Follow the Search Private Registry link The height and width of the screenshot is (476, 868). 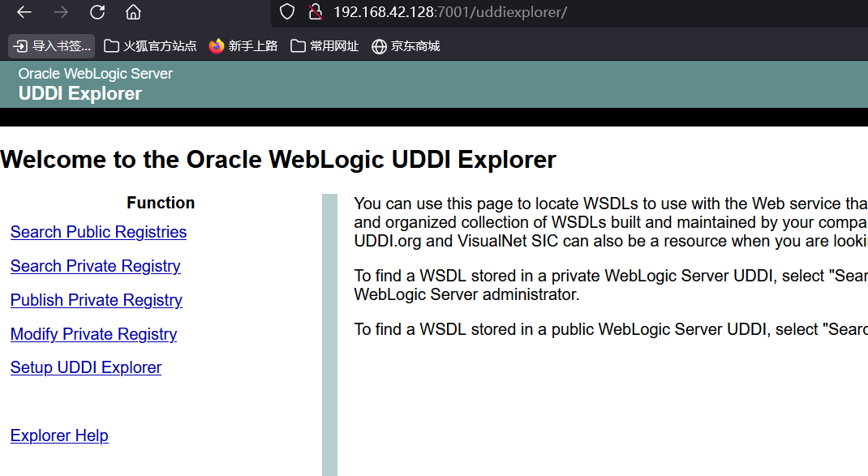(x=95, y=266)
